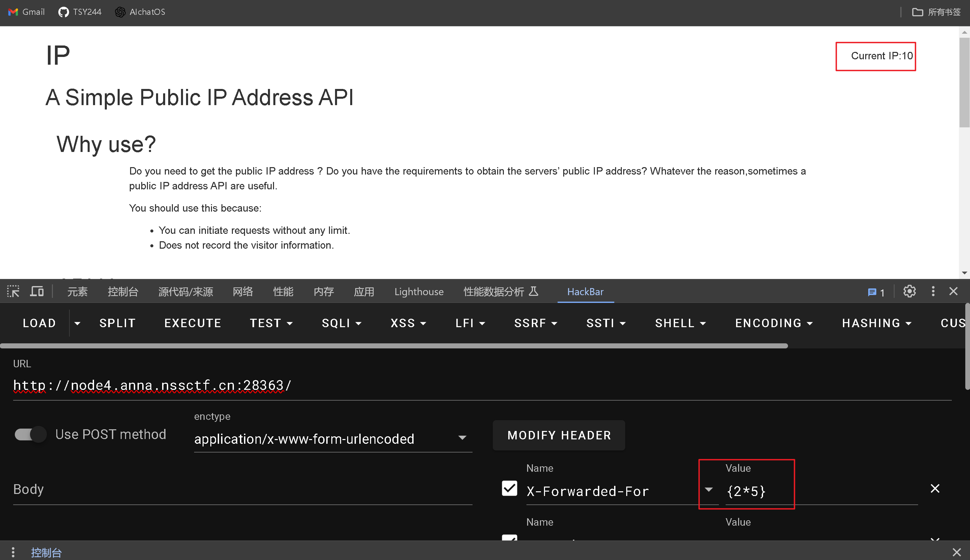Click the HackBar toolbar horizontal scrollbar
The width and height of the screenshot is (970, 560).
pos(394,346)
